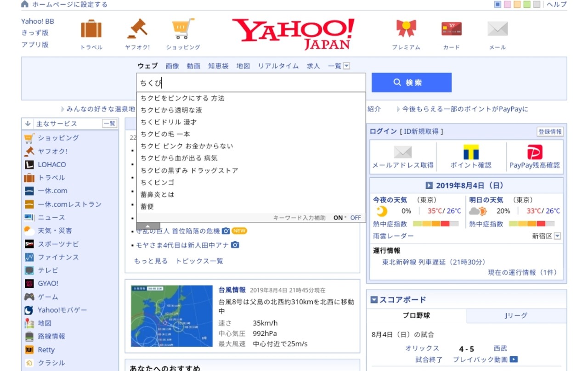This screenshot has height=371, width=588.
Task: Collapse the suggestion list with the up arrow
Action: click(148, 226)
